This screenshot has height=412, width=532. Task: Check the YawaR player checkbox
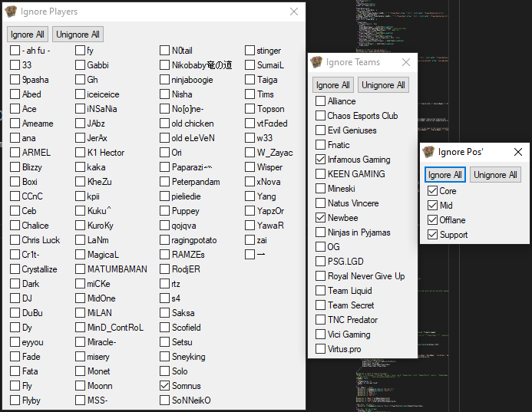click(x=249, y=225)
